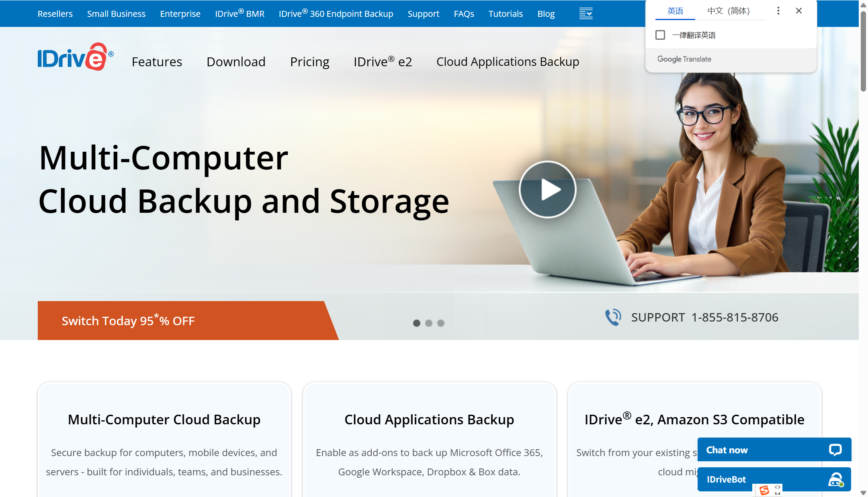Open the top bar expand-menu icon
This screenshot has width=868, height=497.
click(585, 14)
